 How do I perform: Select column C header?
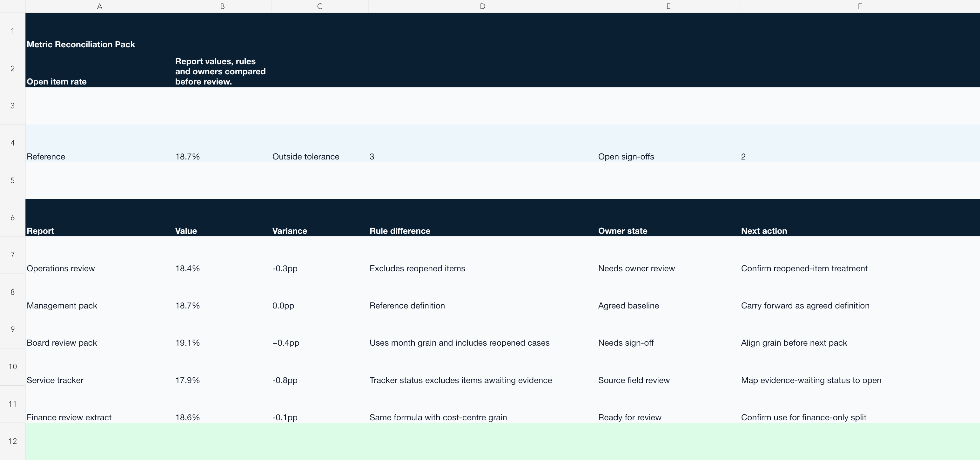point(319,6)
